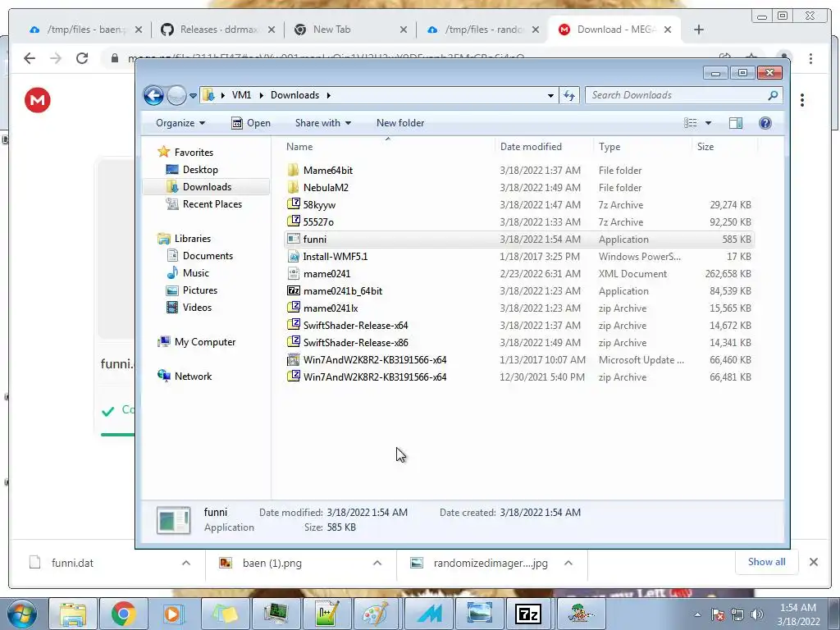
Task: Select Install-WMF5.1 PowerShell script icon
Action: (x=293, y=256)
